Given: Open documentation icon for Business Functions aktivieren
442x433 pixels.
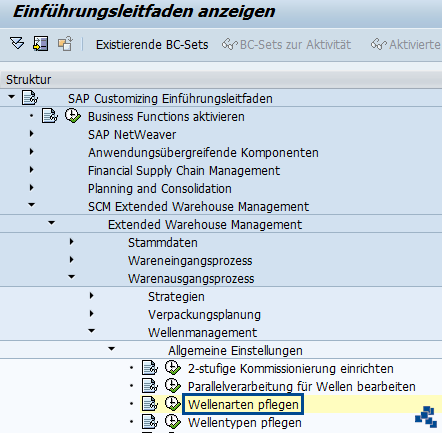Looking at the screenshot, I should [50, 116].
